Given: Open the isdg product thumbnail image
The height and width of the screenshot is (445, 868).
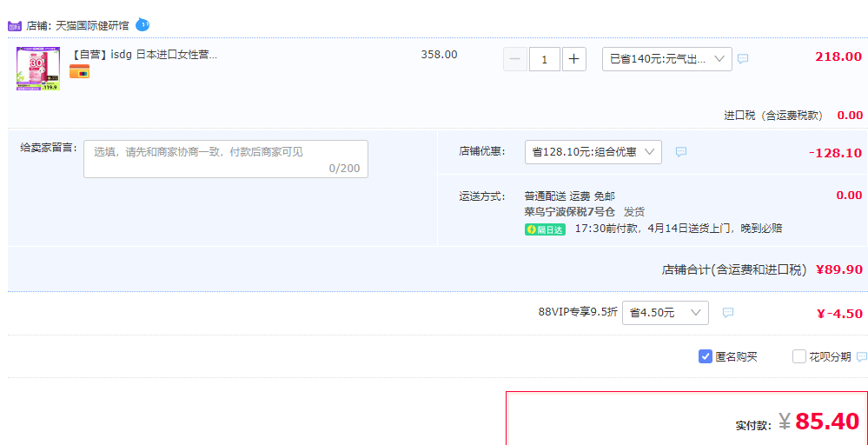Looking at the screenshot, I should tap(38, 69).
